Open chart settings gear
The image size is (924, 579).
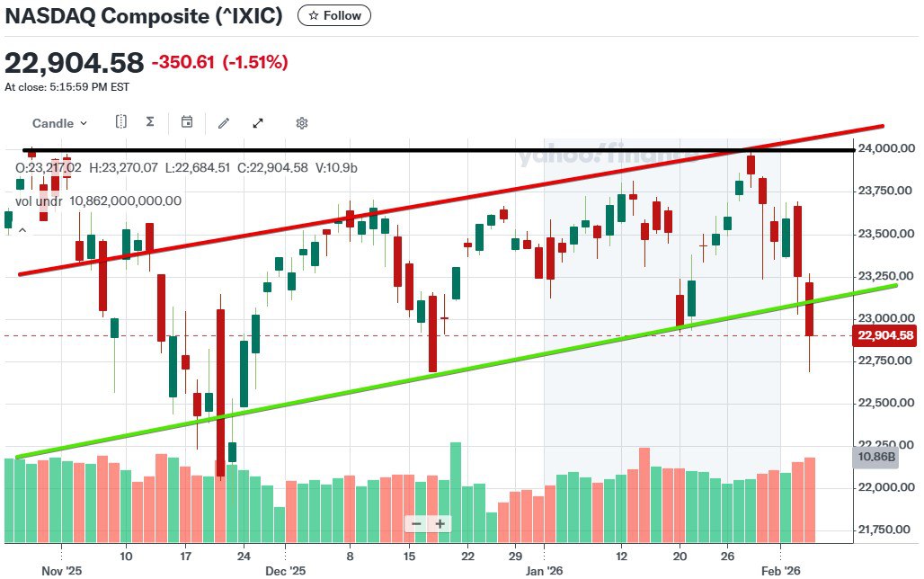click(302, 123)
